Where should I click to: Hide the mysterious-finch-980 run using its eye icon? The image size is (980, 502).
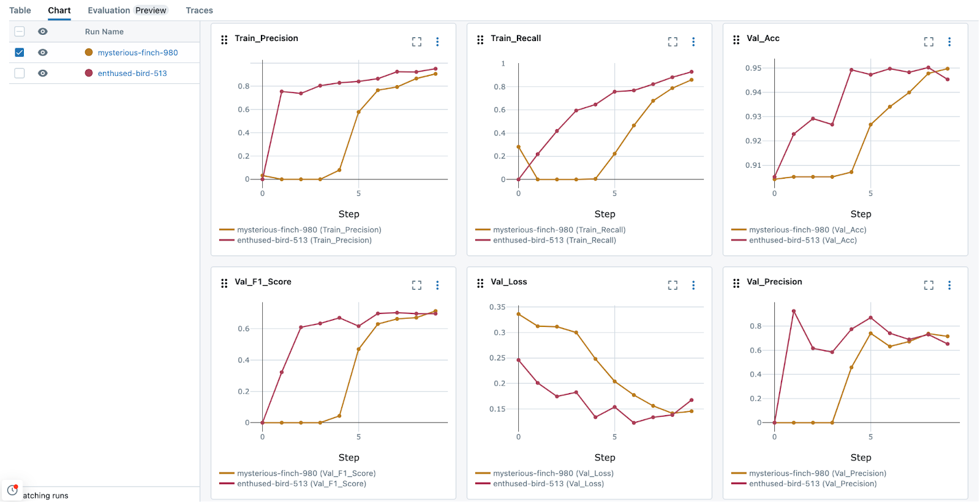pyautogui.click(x=42, y=52)
